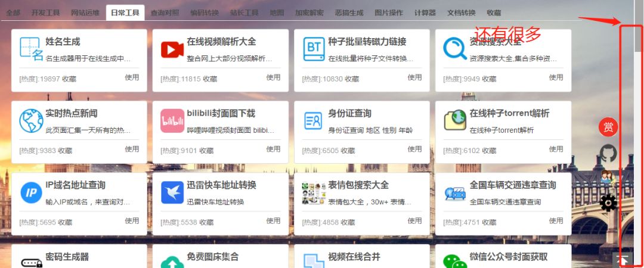
Task: Click the BT icon of 种子批量转磁力链接
Action: click(x=314, y=49)
